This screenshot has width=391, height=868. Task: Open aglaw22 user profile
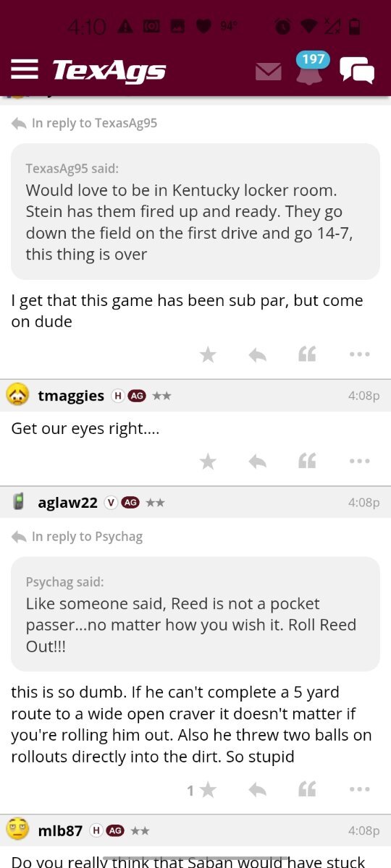pos(67,502)
